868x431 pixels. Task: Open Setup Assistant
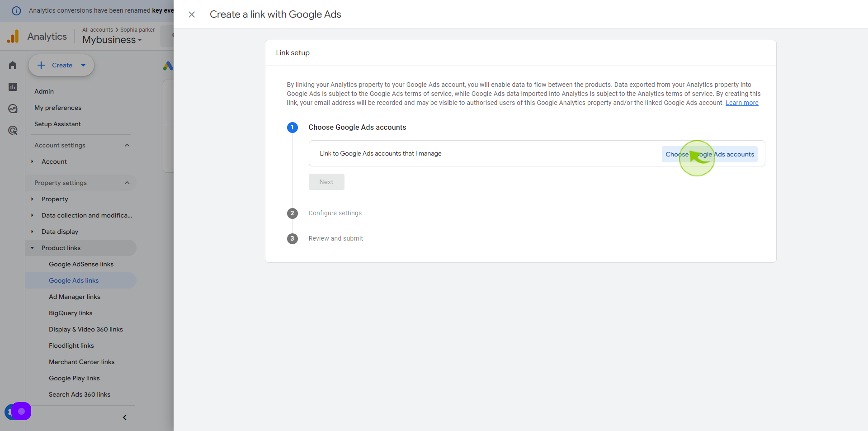click(x=57, y=124)
